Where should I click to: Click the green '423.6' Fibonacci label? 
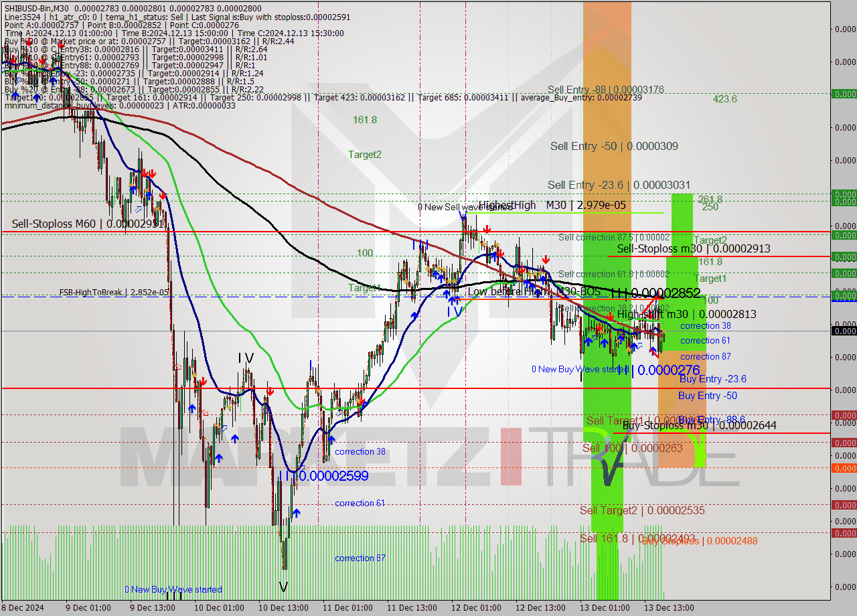point(725,99)
